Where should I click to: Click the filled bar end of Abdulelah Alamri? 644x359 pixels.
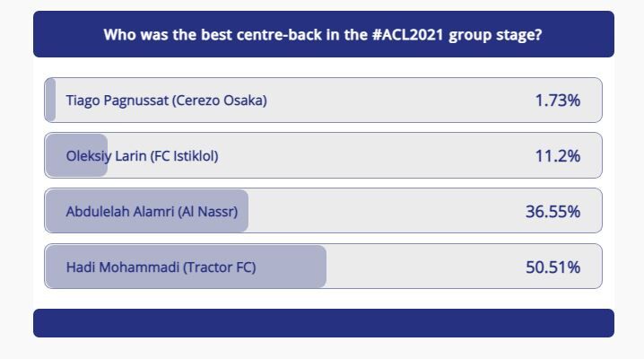pos(242,212)
